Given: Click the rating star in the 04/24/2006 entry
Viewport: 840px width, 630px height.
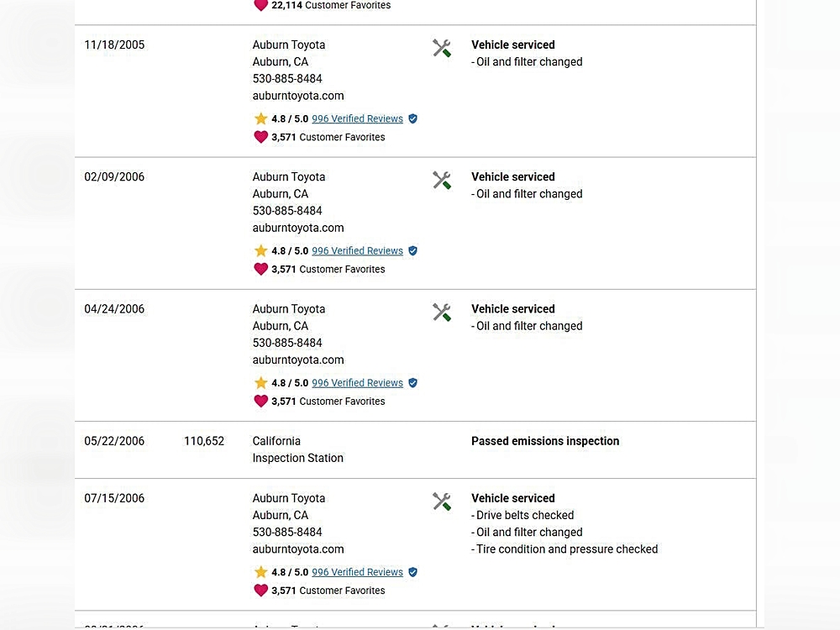Looking at the screenshot, I should 261,383.
